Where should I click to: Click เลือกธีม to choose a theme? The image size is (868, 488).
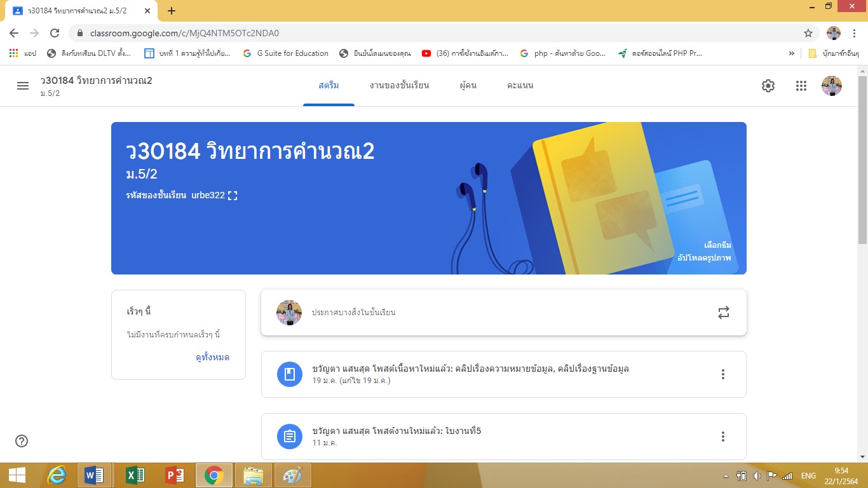pyautogui.click(x=717, y=245)
